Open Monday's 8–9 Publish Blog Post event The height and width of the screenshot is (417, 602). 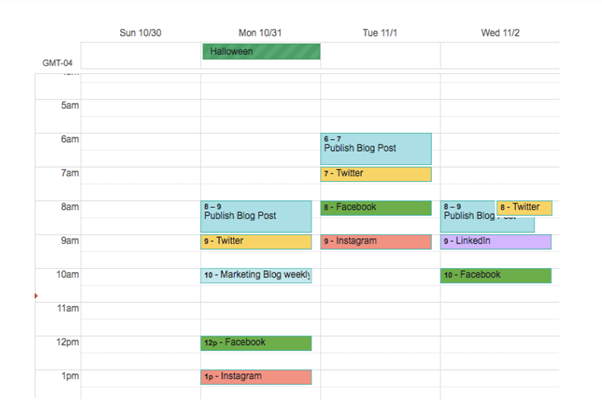pyautogui.click(x=256, y=217)
